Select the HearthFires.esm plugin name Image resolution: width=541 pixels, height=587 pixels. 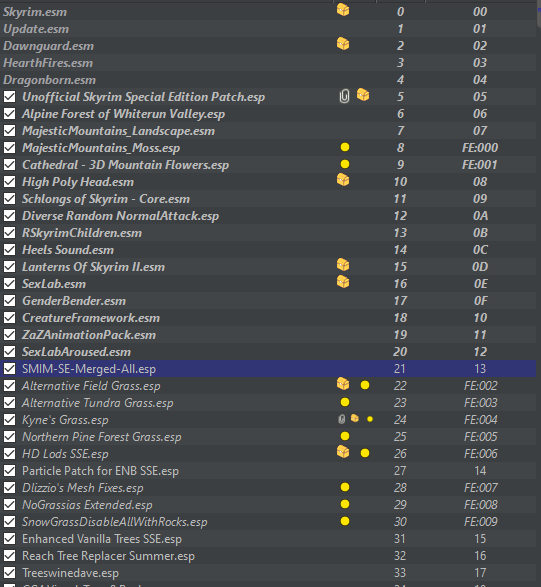coord(48,63)
